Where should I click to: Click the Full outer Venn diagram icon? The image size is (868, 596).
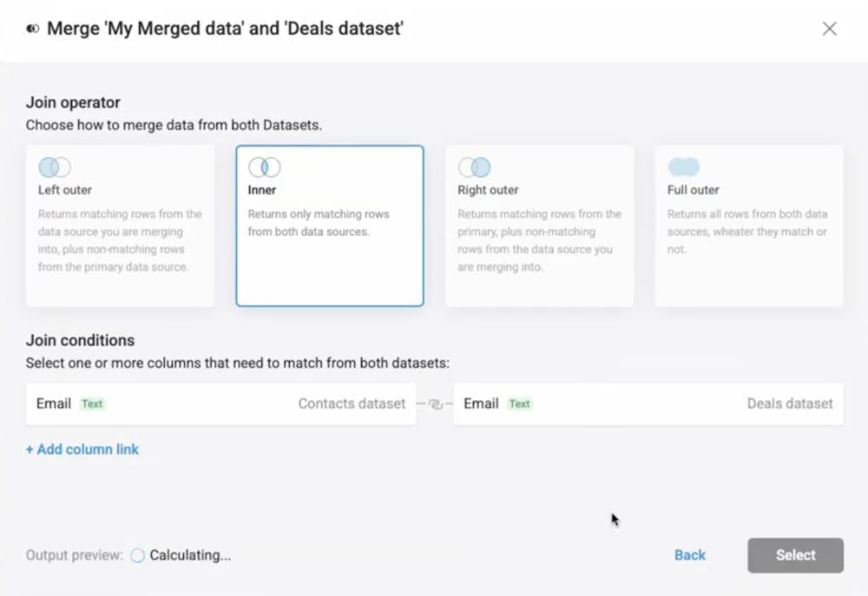pyautogui.click(x=684, y=167)
